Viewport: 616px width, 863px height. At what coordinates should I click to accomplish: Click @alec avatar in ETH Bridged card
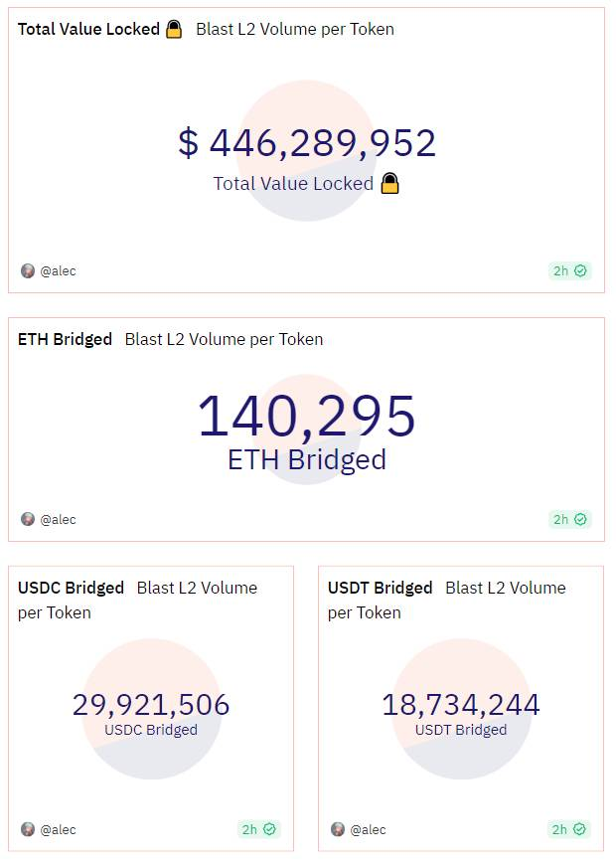pyautogui.click(x=28, y=519)
